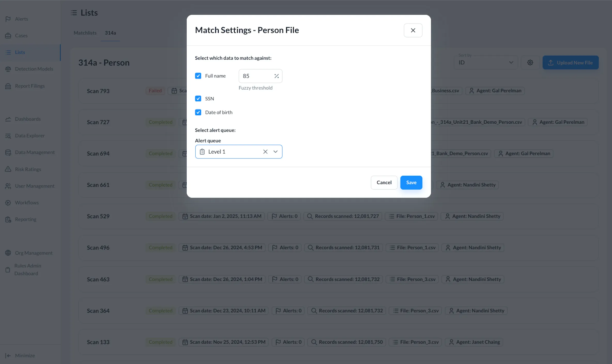
Task: Clear the Level 1 alert queue selection
Action: tap(265, 152)
